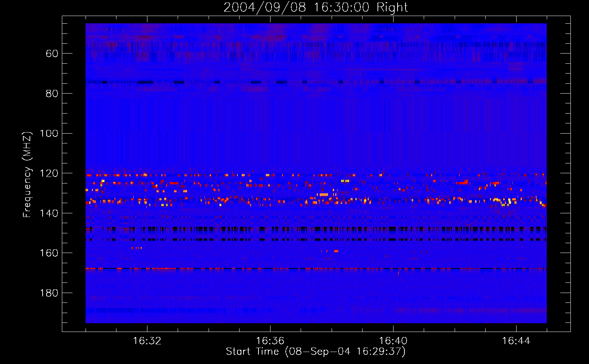Click the 16:44 time tick label
This screenshot has width=589, height=364.
[516, 341]
